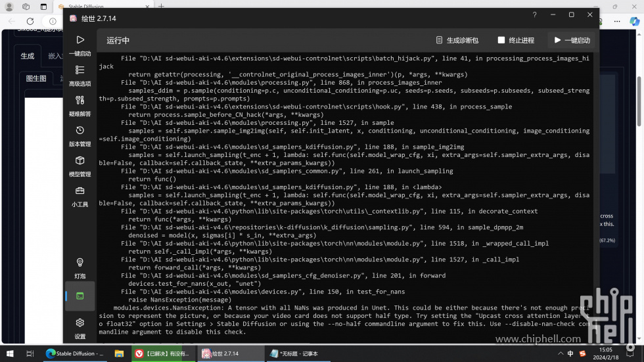Open 疑难解答 troubleshooting in sidebar
This screenshot has width=644, height=362.
(80, 106)
